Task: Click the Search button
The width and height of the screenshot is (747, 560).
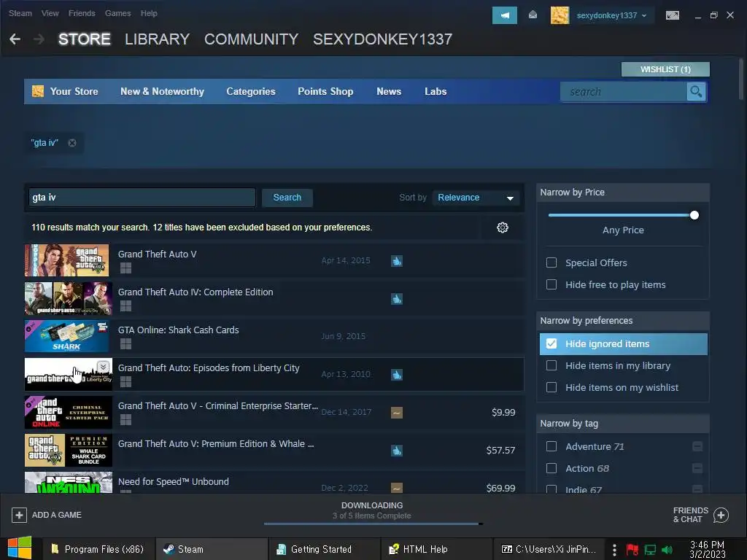Action: click(x=287, y=198)
